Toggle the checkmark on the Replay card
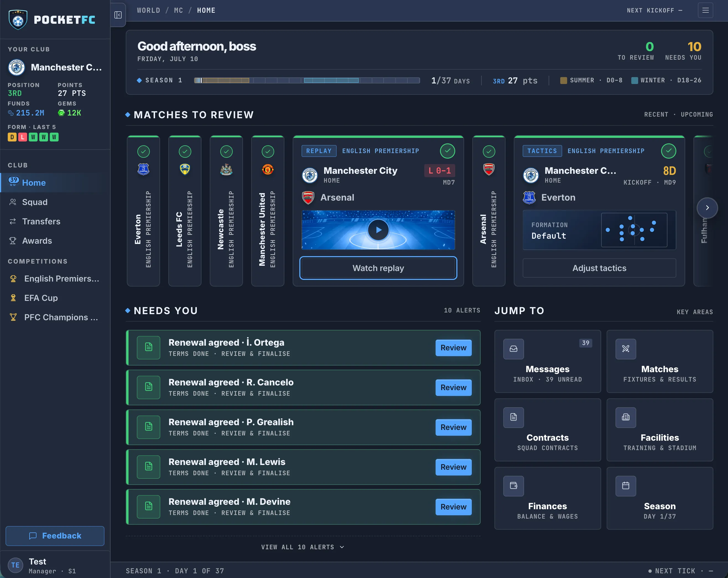Viewport: 728px width, 578px height. coord(447,151)
